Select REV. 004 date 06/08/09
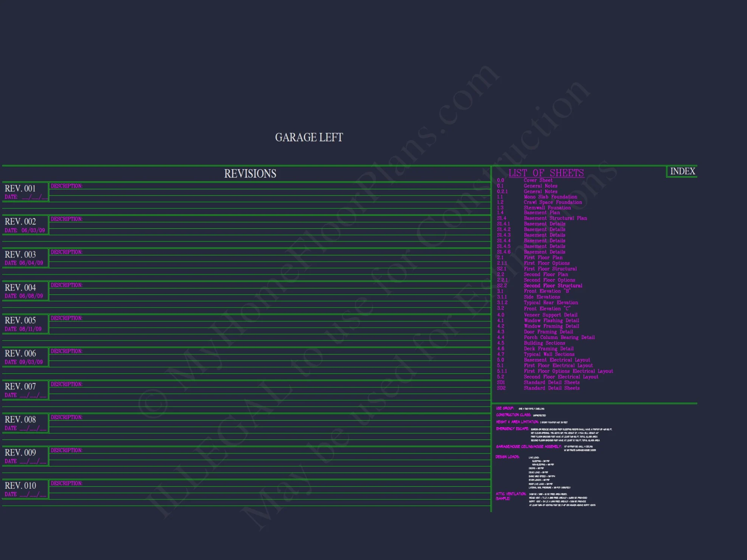The image size is (747, 560). 31,296
